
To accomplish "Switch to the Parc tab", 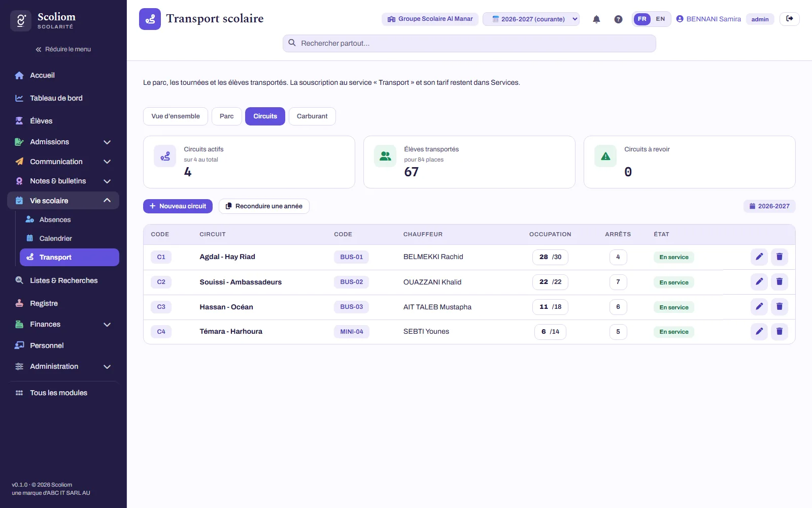I will [227, 116].
